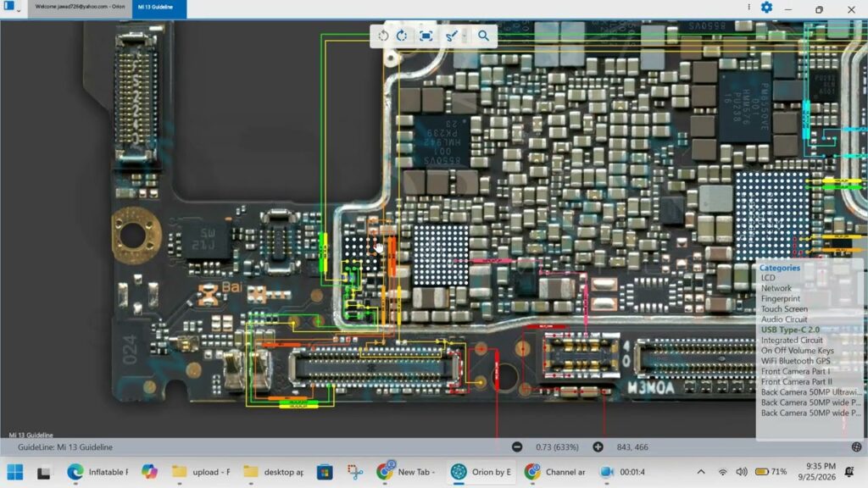
Task: Select the USB Type-C 2.0 category
Action: 790,330
